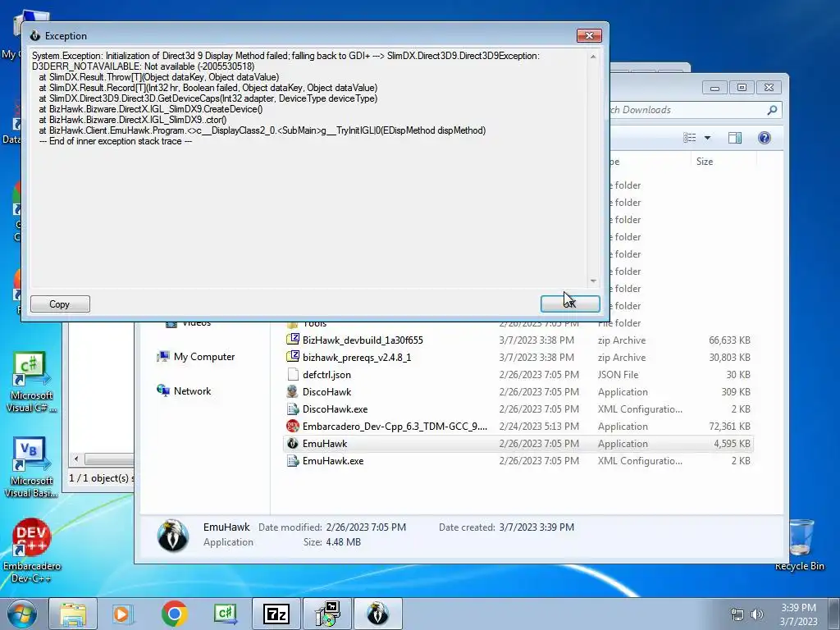Open the view options dropdown arrow

tap(707, 138)
